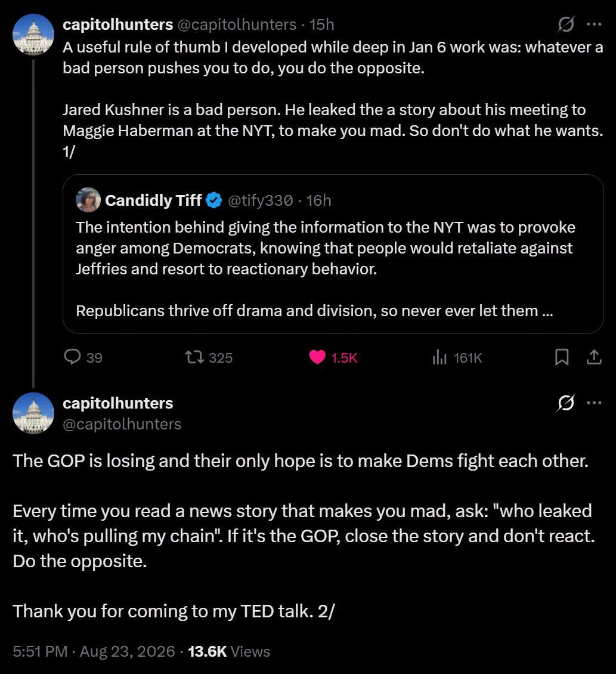
Task: Open Grok icon on first tweet
Action: pyautogui.click(x=566, y=24)
